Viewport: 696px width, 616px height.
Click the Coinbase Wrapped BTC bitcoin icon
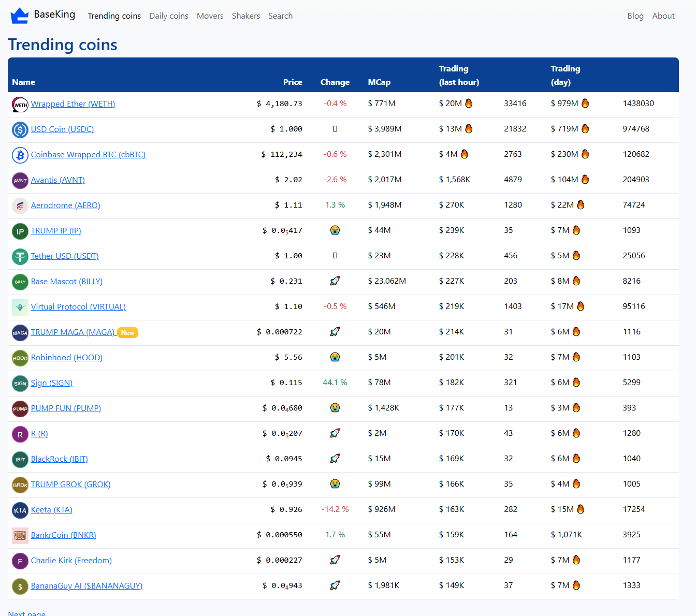[20, 155]
